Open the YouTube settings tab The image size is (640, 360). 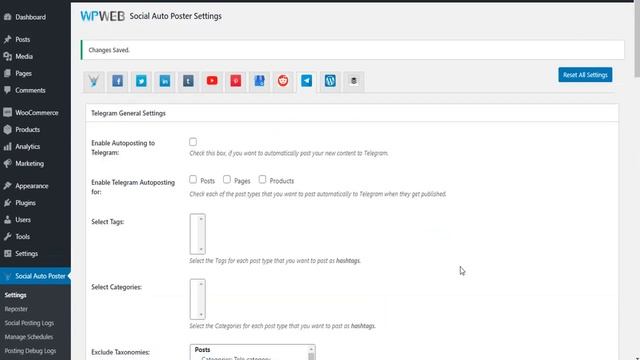pyautogui.click(x=212, y=81)
